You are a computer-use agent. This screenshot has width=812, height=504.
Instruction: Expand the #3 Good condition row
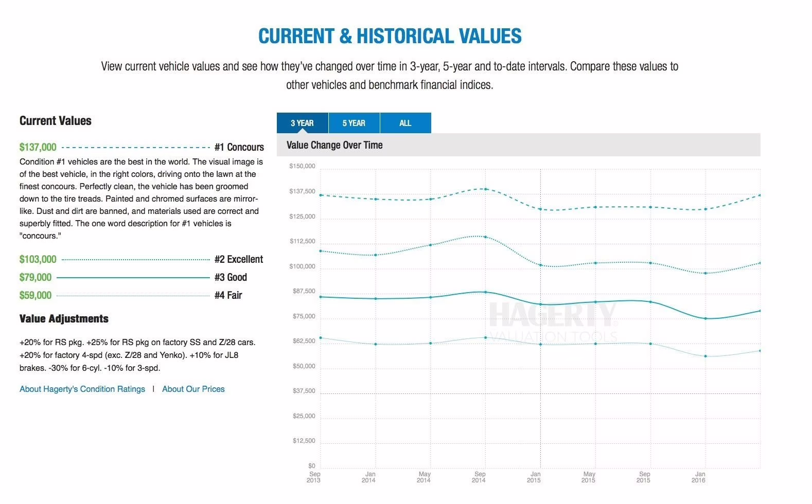coord(231,277)
